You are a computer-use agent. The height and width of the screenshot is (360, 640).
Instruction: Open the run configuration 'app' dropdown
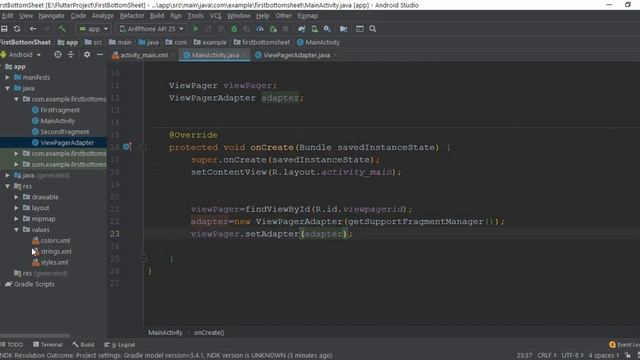[93, 29]
